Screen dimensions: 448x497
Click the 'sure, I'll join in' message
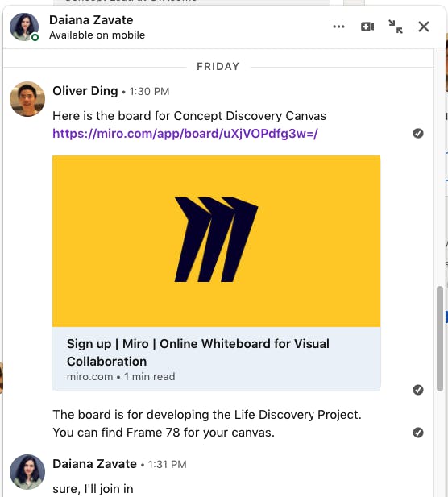93,488
